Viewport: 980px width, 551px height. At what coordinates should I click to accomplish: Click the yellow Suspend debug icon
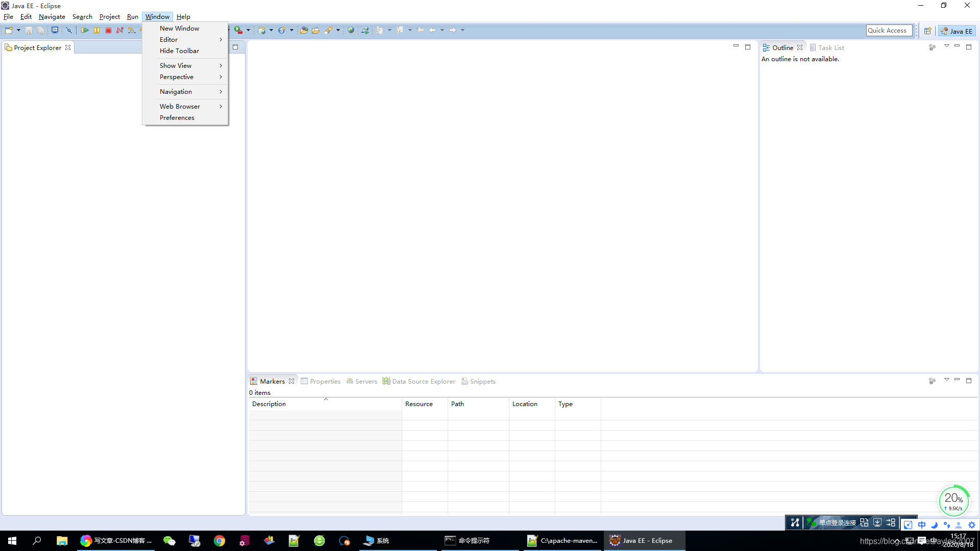pos(96,31)
